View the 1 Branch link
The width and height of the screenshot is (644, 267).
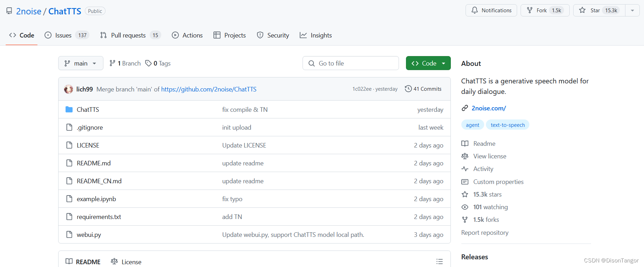coord(125,63)
